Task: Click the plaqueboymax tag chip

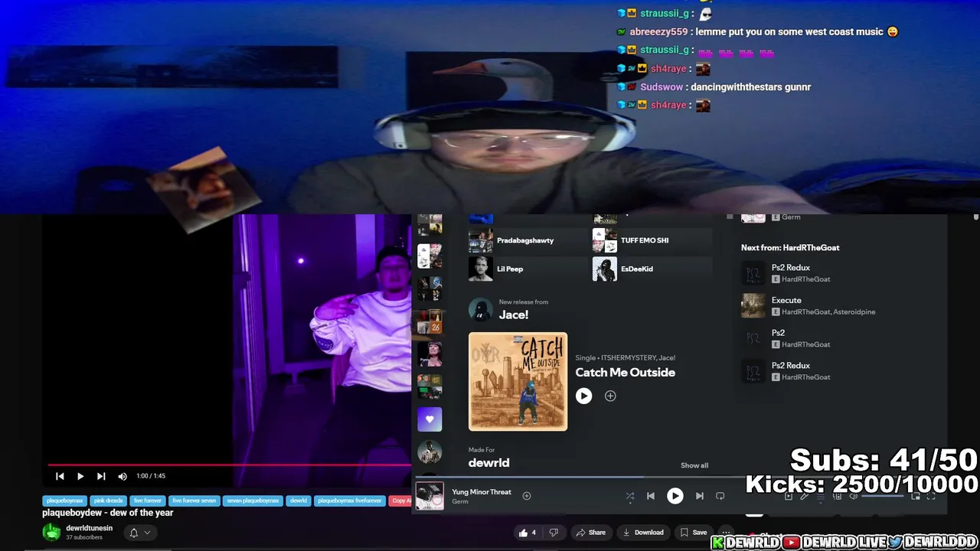Action: [64, 500]
